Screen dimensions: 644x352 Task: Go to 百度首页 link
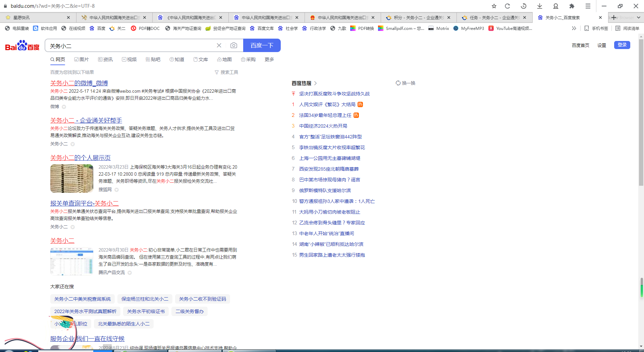[580, 45]
